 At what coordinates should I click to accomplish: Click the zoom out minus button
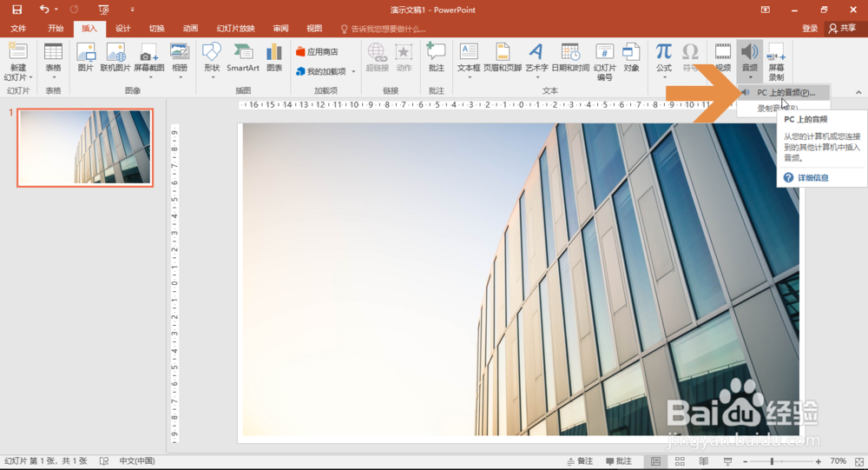pos(745,461)
